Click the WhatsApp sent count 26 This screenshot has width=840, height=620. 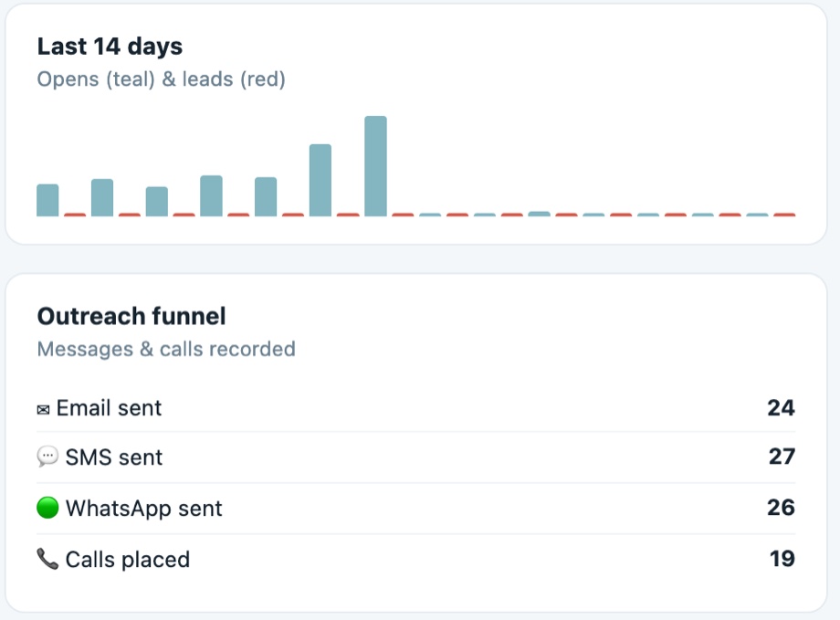(x=781, y=508)
